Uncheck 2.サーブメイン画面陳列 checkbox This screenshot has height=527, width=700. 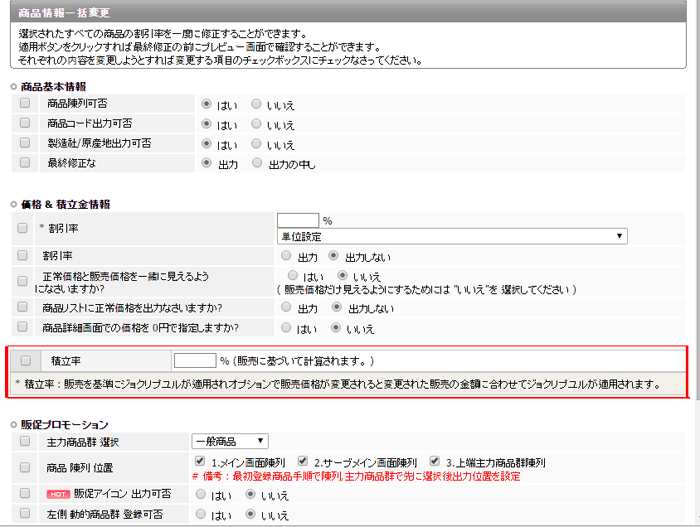[x=303, y=462]
